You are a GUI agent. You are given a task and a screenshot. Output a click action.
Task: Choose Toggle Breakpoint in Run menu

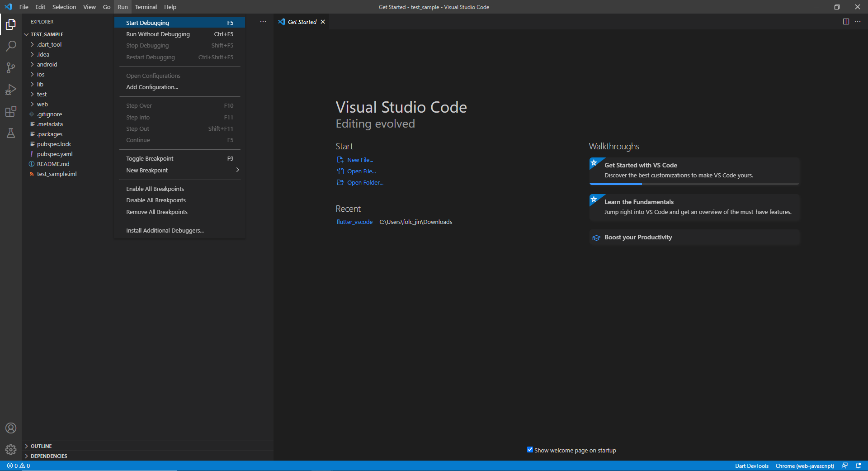coord(180,158)
